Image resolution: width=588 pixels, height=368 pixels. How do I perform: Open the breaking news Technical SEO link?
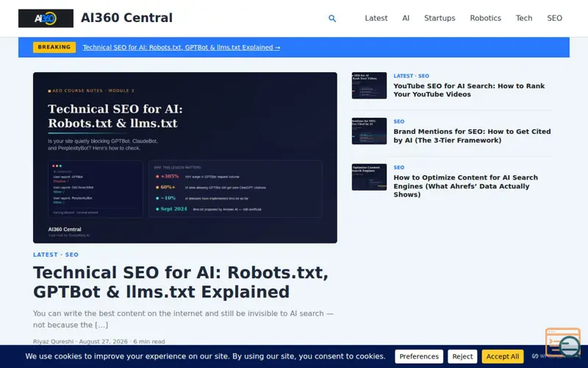[x=181, y=47]
